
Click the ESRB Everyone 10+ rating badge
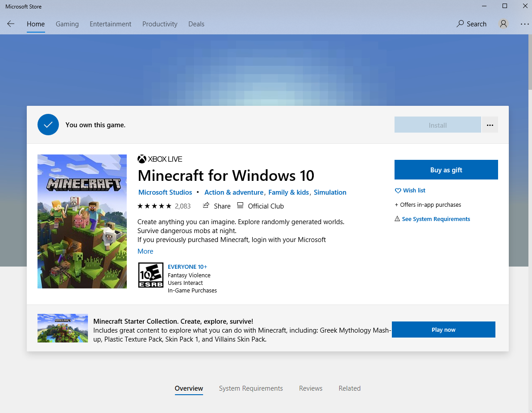tap(151, 275)
